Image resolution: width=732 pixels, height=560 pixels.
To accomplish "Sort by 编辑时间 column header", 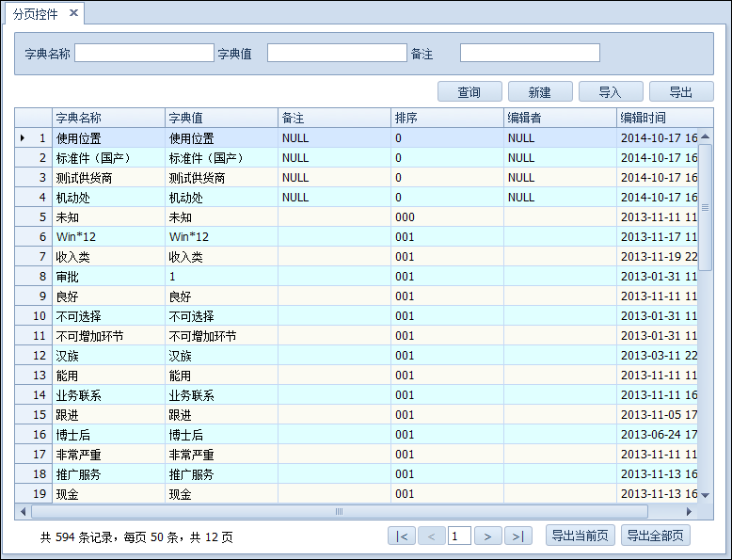I will tap(665, 118).
